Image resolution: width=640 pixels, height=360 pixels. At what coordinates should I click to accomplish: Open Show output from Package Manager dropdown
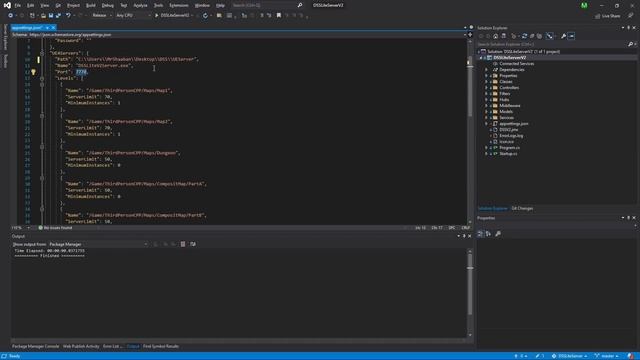coord(98,244)
